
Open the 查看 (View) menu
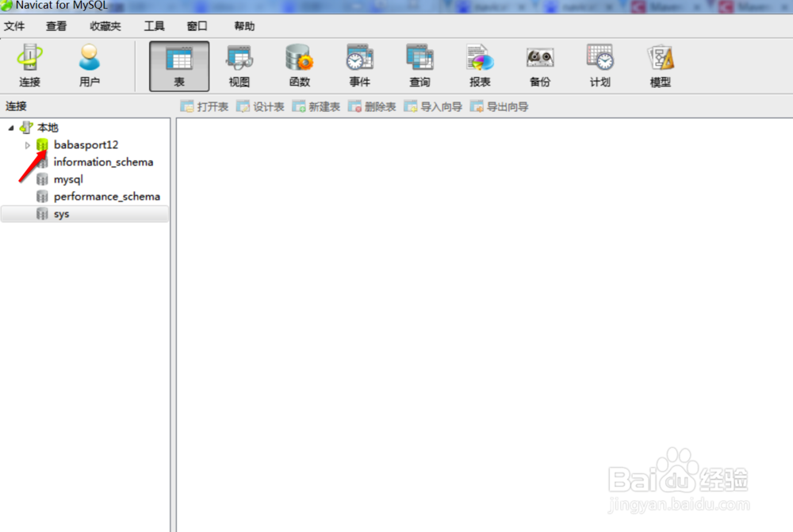pyautogui.click(x=56, y=26)
